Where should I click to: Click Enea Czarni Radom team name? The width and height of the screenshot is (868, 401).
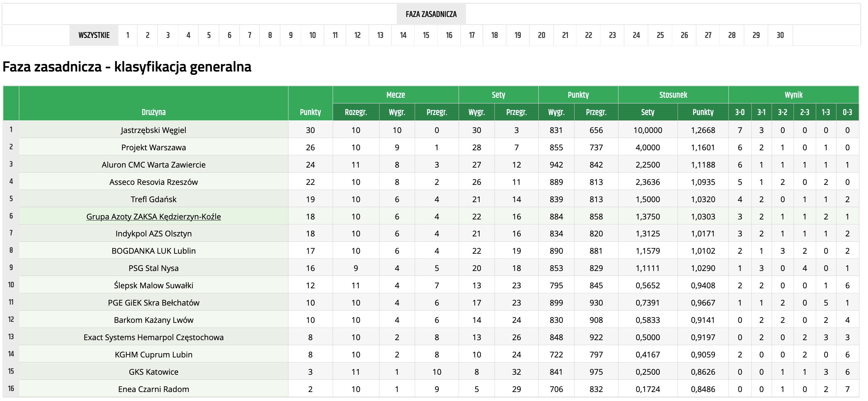[x=154, y=389]
